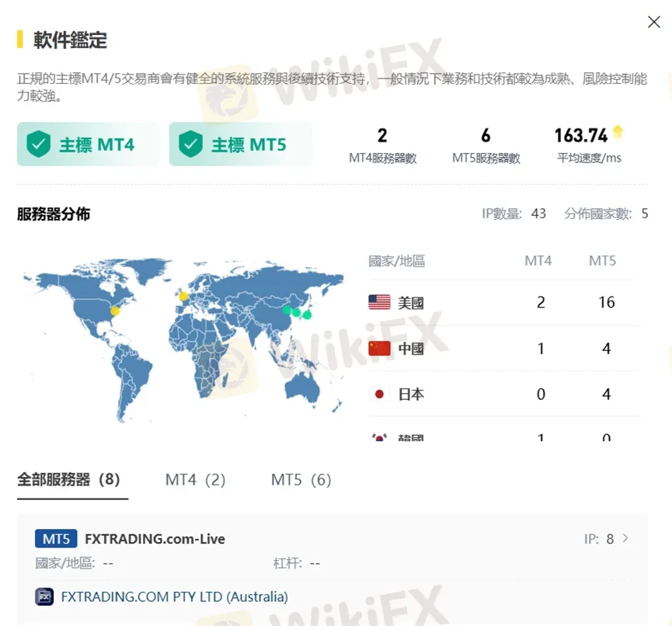Viewport: 672px width, 626px height.
Task: Click the MT5服務器數 count label
Action: click(486, 158)
